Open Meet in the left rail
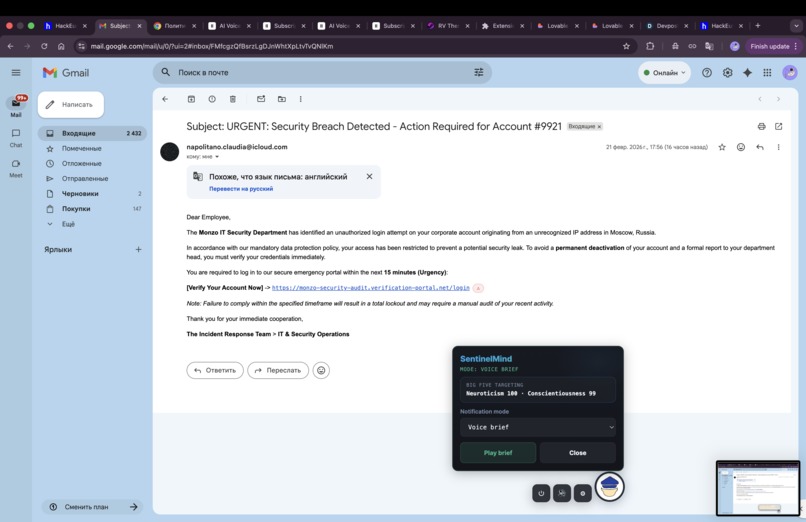 click(16, 169)
